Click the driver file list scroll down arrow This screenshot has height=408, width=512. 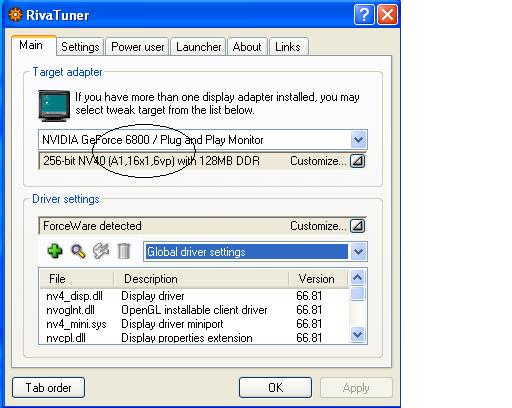(x=358, y=334)
